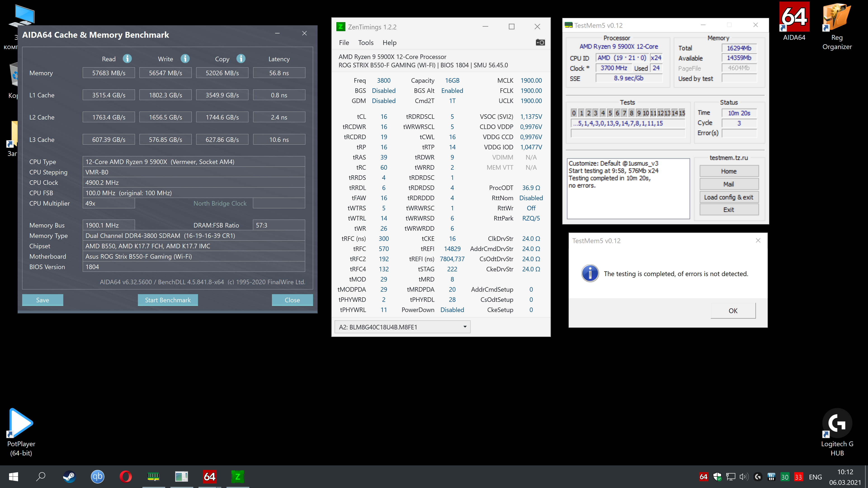
Task: Click the Read info icon in AIDA64
Action: [x=127, y=59]
